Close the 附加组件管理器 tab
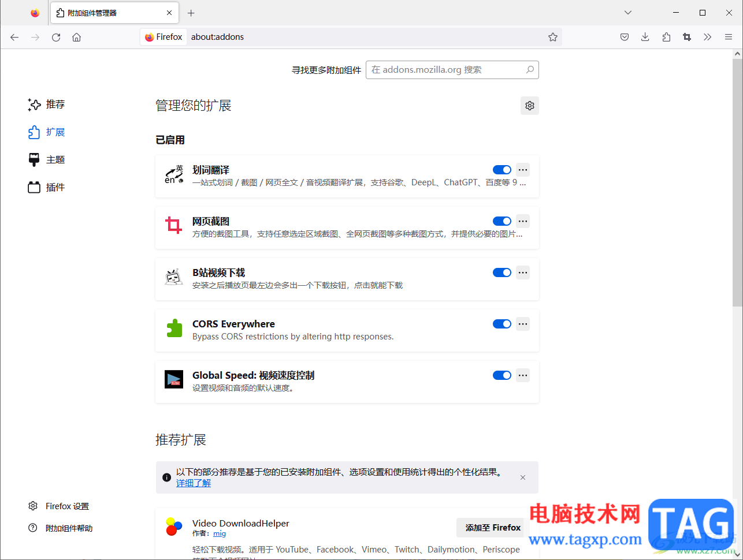This screenshot has height=560, width=743. (x=169, y=13)
